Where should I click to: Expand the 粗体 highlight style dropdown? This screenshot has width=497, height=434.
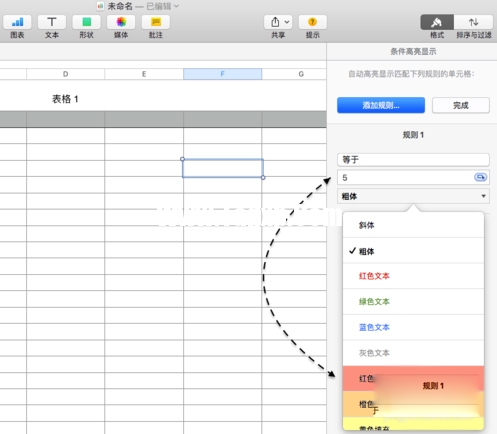coord(413,196)
